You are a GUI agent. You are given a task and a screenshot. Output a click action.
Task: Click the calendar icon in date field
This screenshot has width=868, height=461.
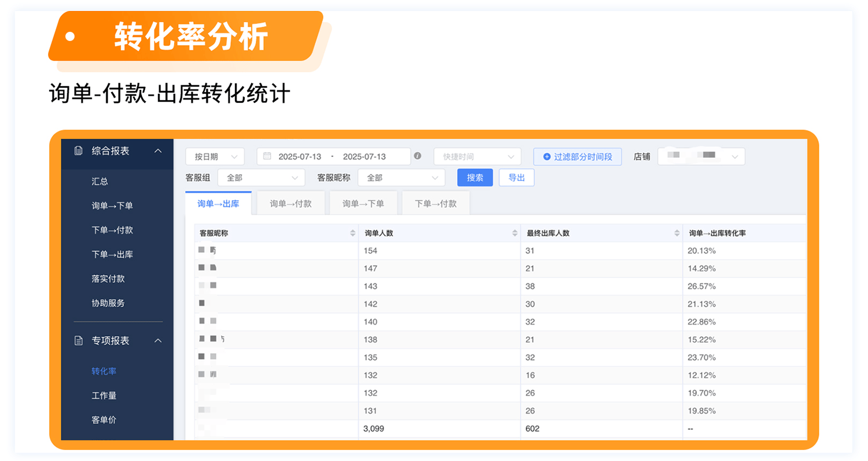(x=267, y=156)
